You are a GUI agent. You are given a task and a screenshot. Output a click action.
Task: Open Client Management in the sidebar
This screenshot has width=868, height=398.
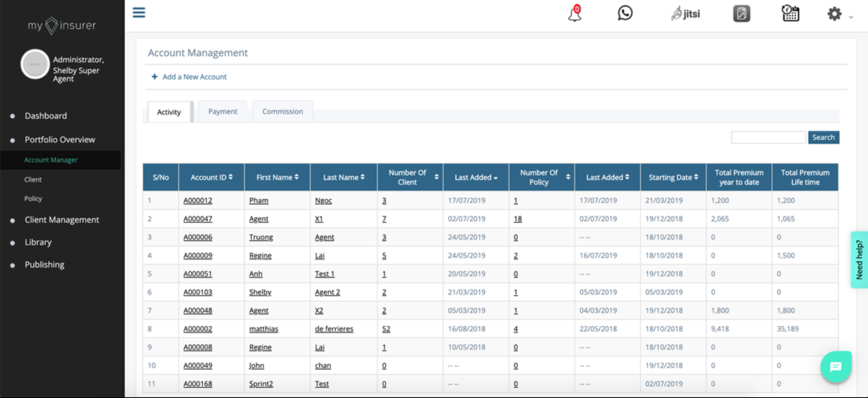tap(62, 220)
